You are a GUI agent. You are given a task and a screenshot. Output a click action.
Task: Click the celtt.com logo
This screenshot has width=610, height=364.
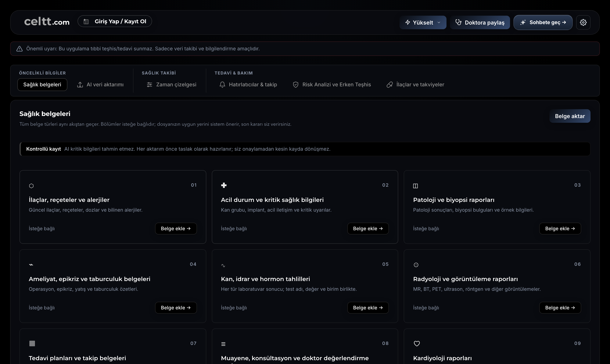click(47, 22)
